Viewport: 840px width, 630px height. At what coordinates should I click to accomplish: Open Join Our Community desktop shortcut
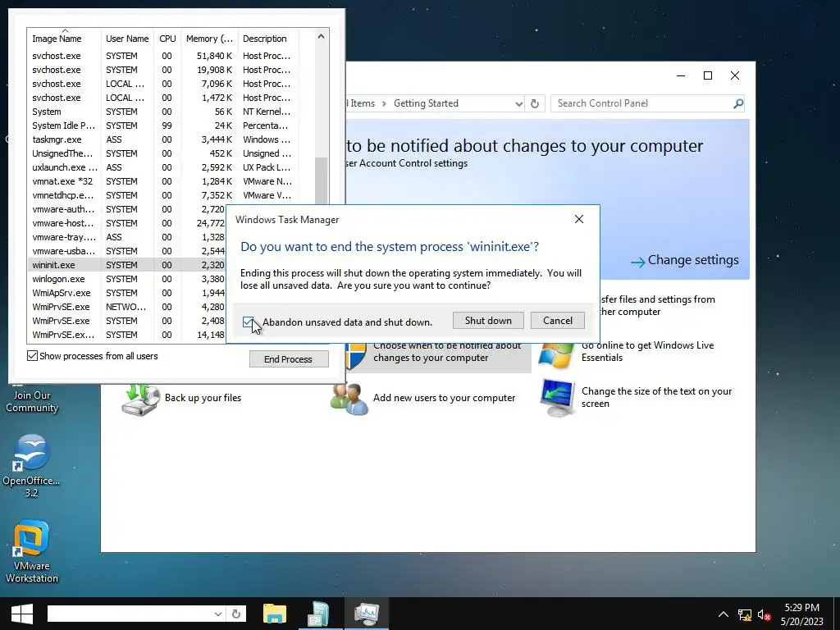point(32,400)
